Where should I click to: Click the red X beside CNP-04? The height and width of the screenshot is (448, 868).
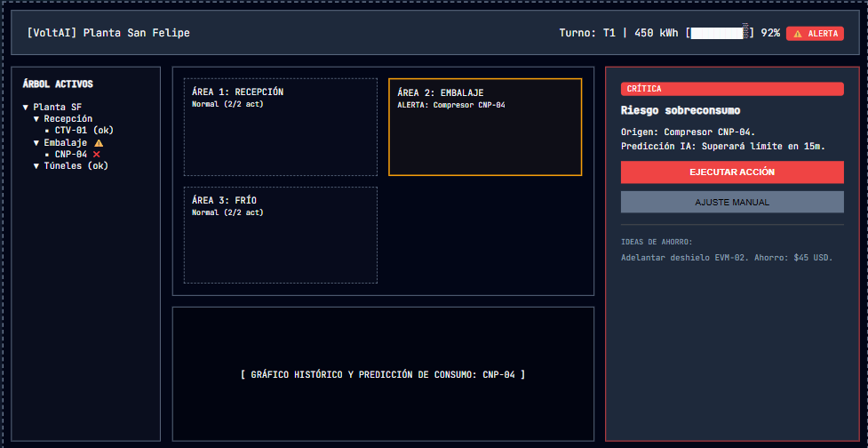coord(96,155)
